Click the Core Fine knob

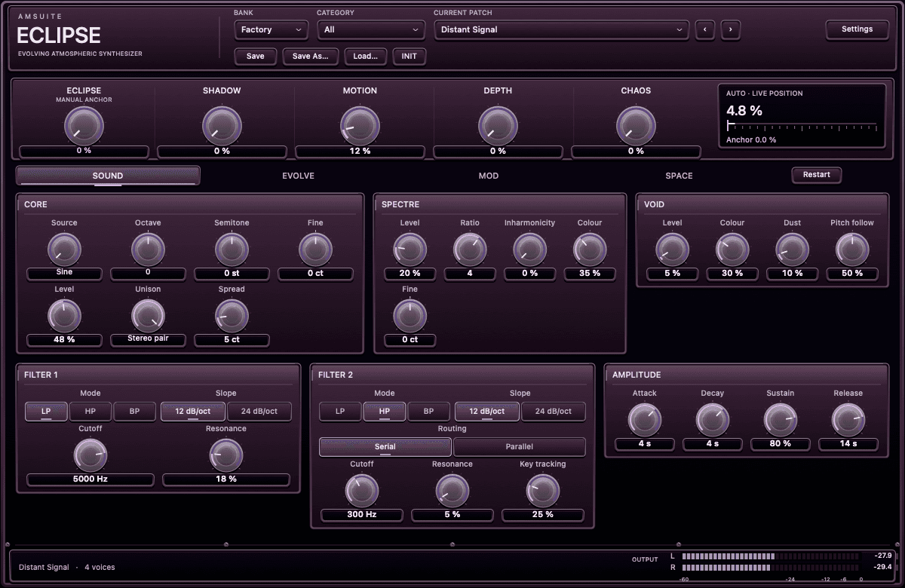click(x=315, y=249)
